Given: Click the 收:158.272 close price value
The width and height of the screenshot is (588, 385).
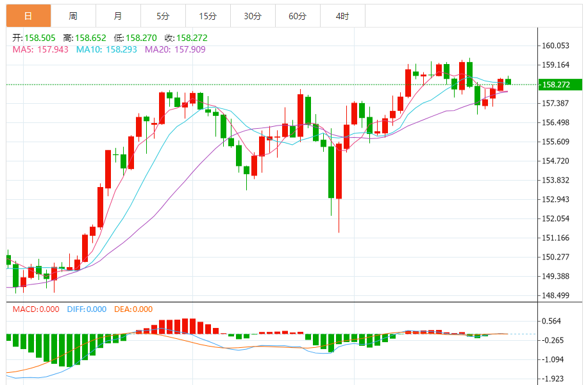Looking at the screenshot, I should [x=186, y=38].
